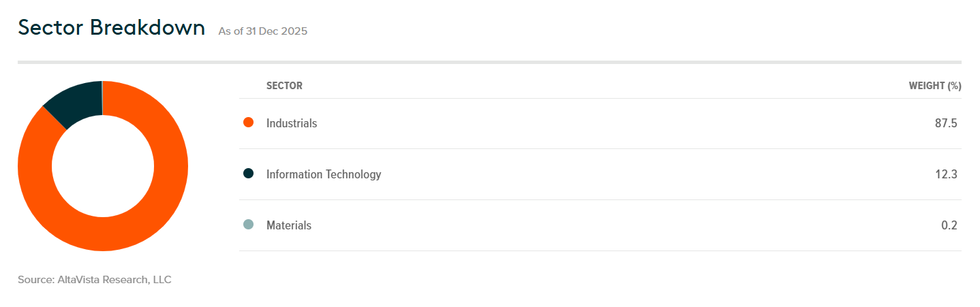
Task: Click the As of 31 Dec 2025 date
Action: pyautogui.click(x=262, y=31)
